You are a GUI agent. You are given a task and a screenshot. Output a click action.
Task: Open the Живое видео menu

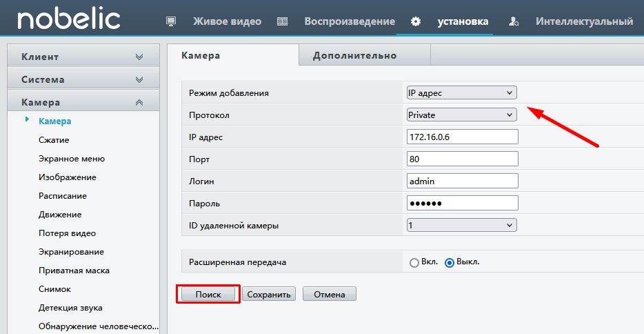click(227, 21)
